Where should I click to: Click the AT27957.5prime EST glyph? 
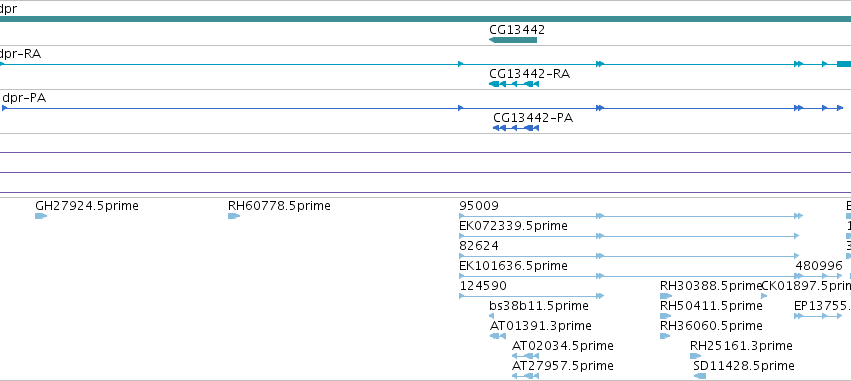[525, 376]
